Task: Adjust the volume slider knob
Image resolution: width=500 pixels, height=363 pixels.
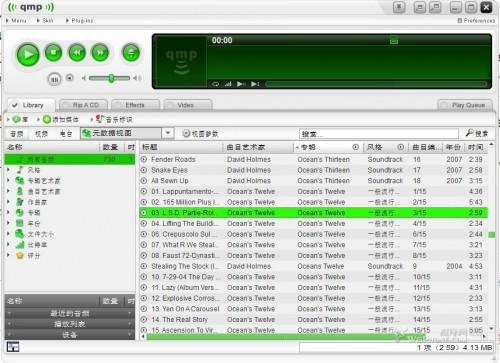Action: 111,78
